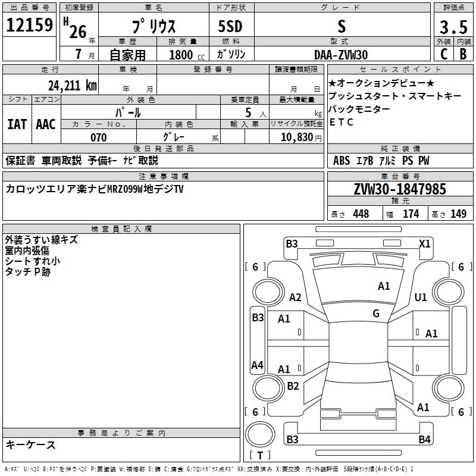Select the equipment list ABS エアB アルミ PS PW
476x476 pixels.
click(381, 161)
